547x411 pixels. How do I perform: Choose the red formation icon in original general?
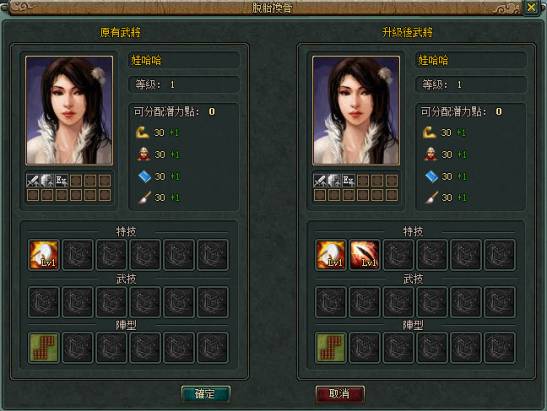point(44,348)
